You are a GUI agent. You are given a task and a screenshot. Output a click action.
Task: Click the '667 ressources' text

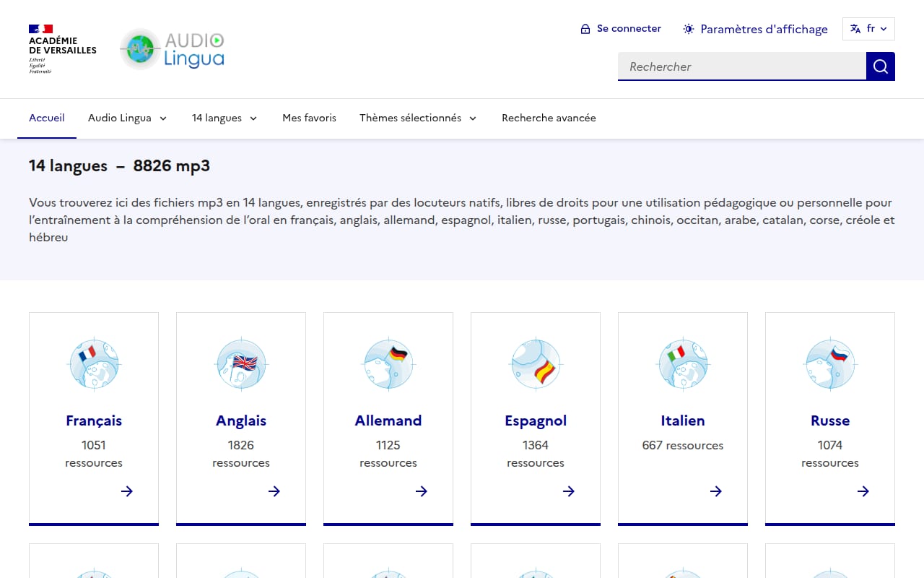click(x=683, y=445)
